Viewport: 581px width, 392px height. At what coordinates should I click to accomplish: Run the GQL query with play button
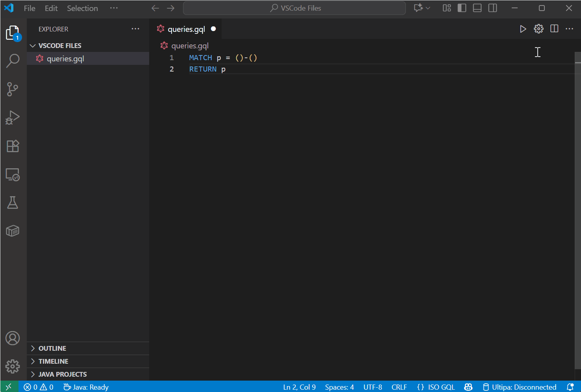click(x=523, y=29)
